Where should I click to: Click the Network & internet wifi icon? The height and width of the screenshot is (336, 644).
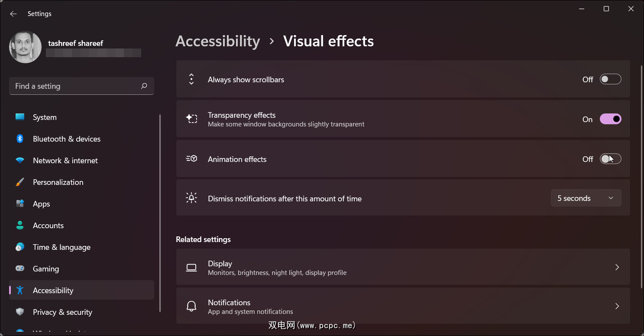pyautogui.click(x=20, y=161)
